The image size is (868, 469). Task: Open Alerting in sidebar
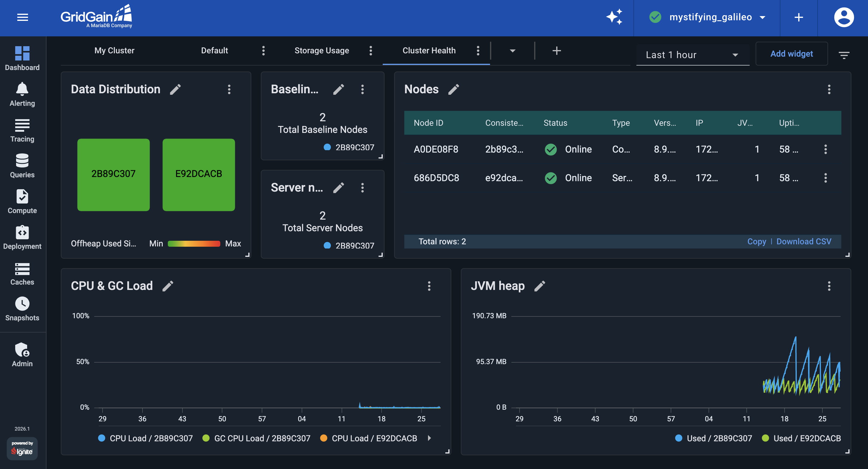click(x=22, y=94)
